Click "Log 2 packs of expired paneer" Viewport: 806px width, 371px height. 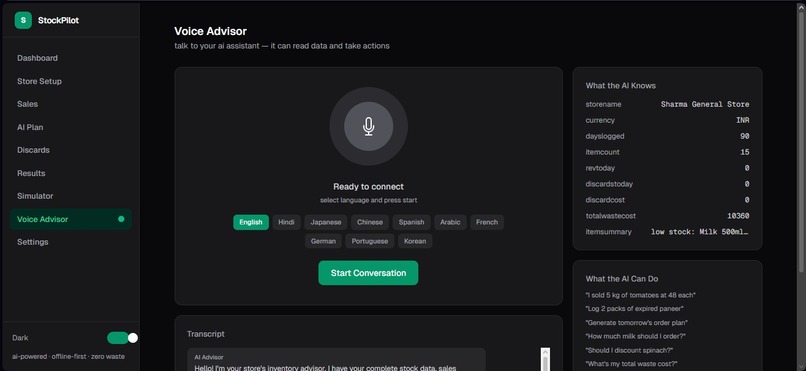click(x=634, y=309)
